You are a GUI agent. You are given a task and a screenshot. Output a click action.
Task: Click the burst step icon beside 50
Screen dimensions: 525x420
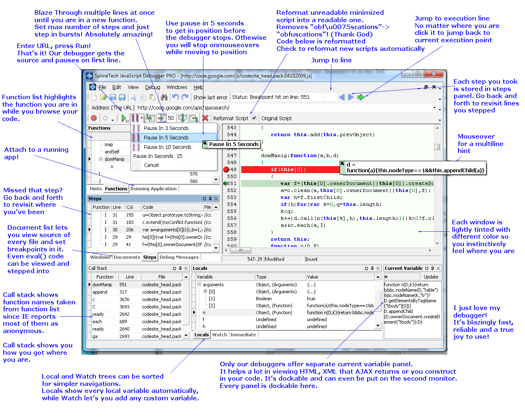pyautogui.click(x=162, y=118)
